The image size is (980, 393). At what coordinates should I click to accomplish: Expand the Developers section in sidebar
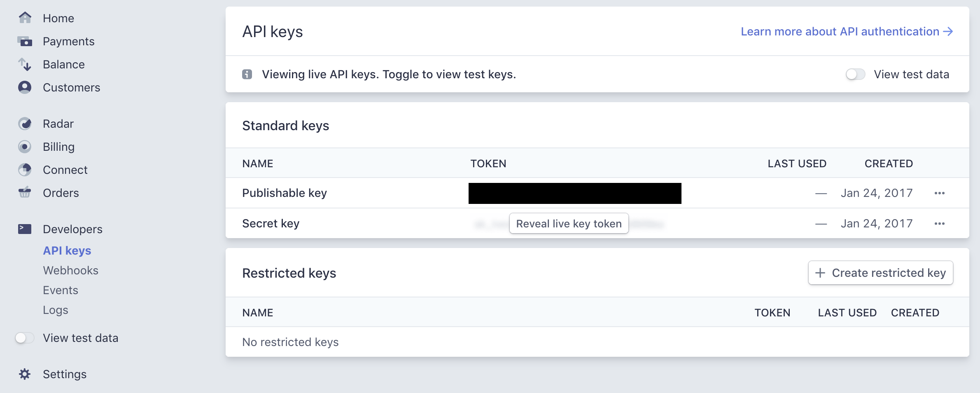click(72, 229)
